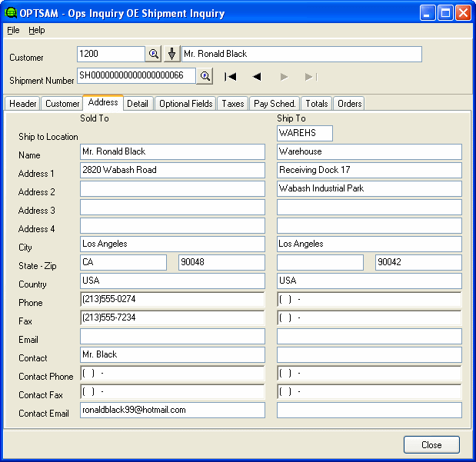Click the Customer number field containing 1200
Image resolution: width=476 pixels, height=462 pixels.
click(111, 54)
